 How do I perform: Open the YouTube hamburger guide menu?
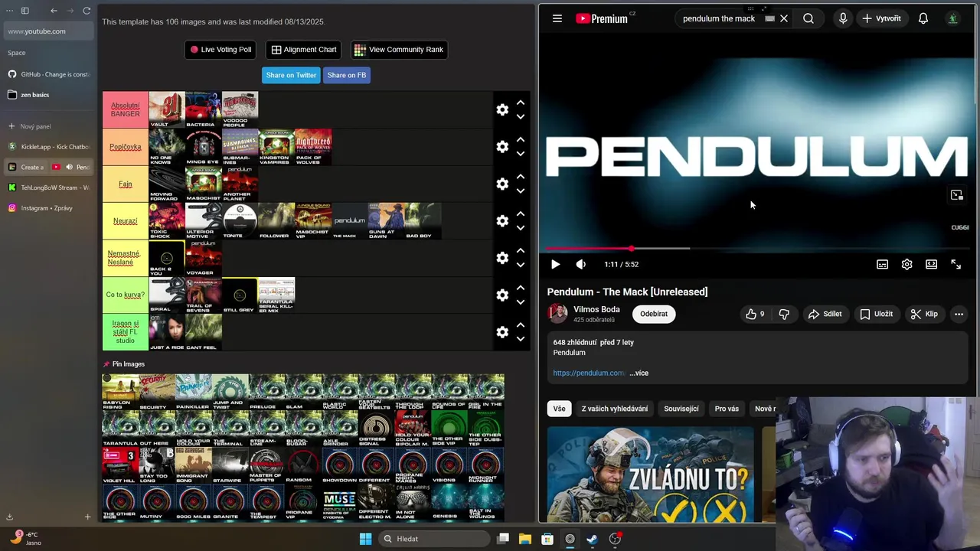coord(557,18)
